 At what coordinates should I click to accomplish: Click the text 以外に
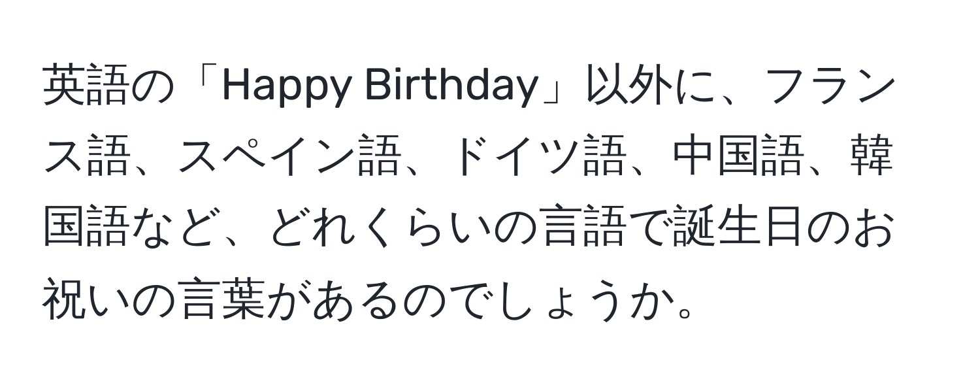coord(646,86)
